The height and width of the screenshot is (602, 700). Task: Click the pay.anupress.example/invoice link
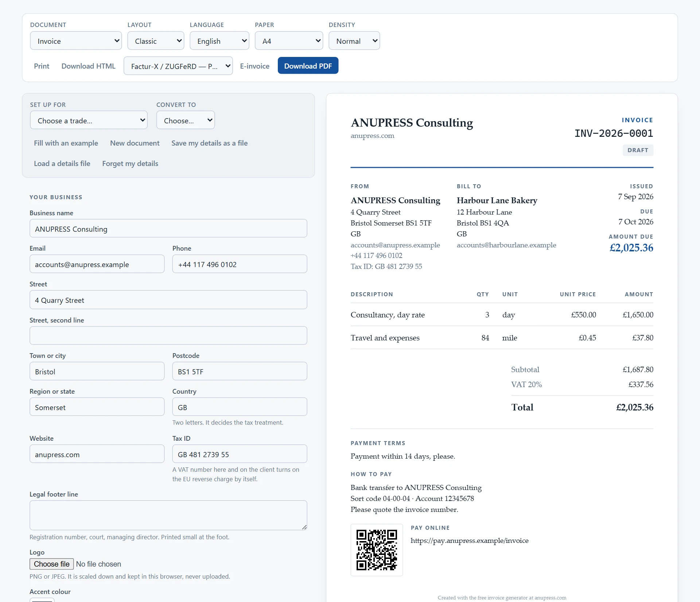click(470, 541)
